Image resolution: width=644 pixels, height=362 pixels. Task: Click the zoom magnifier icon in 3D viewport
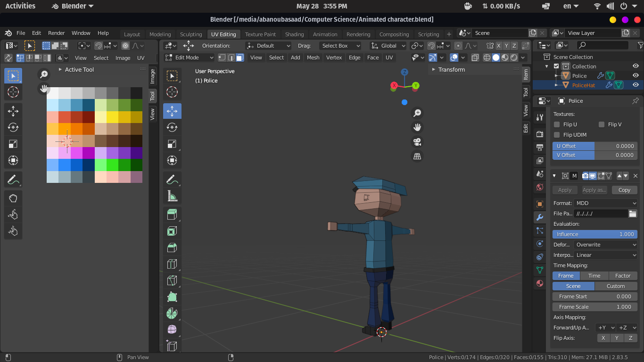pyautogui.click(x=417, y=113)
